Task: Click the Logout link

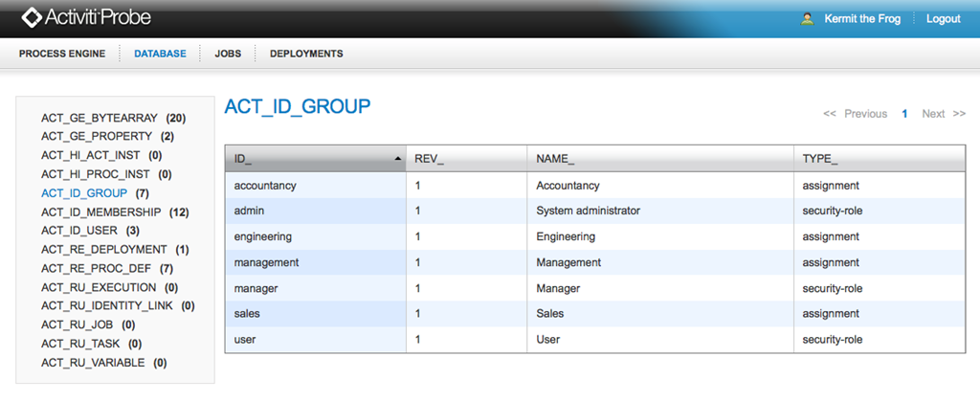Action: coord(943,19)
